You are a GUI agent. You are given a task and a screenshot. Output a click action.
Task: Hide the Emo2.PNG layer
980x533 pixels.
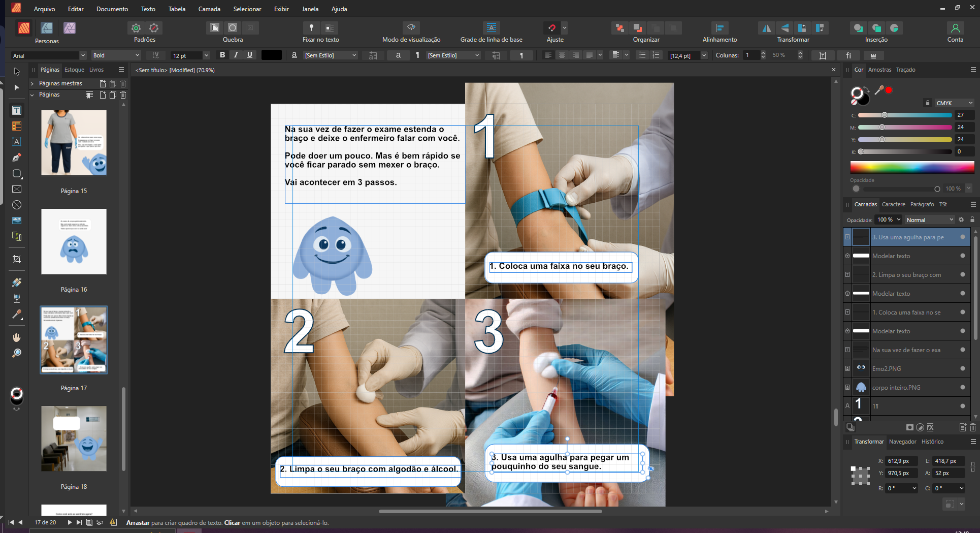click(x=962, y=368)
